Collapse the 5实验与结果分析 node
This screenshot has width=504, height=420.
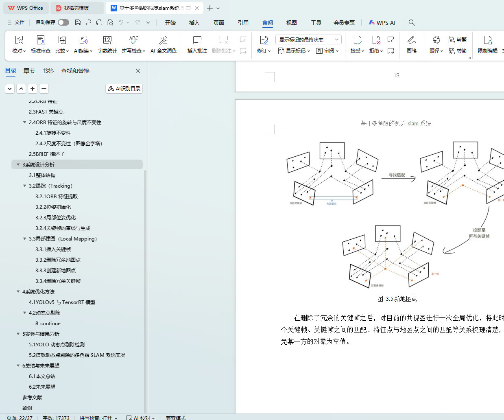(18, 334)
